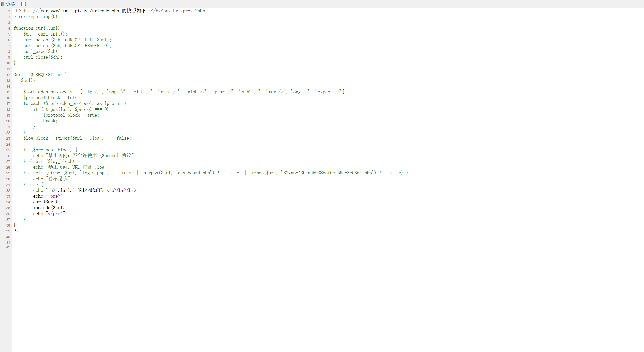Click the $log_block strpos line
This screenshot has width=644, height=352.
pyautogui.click(x=77, y=138)
